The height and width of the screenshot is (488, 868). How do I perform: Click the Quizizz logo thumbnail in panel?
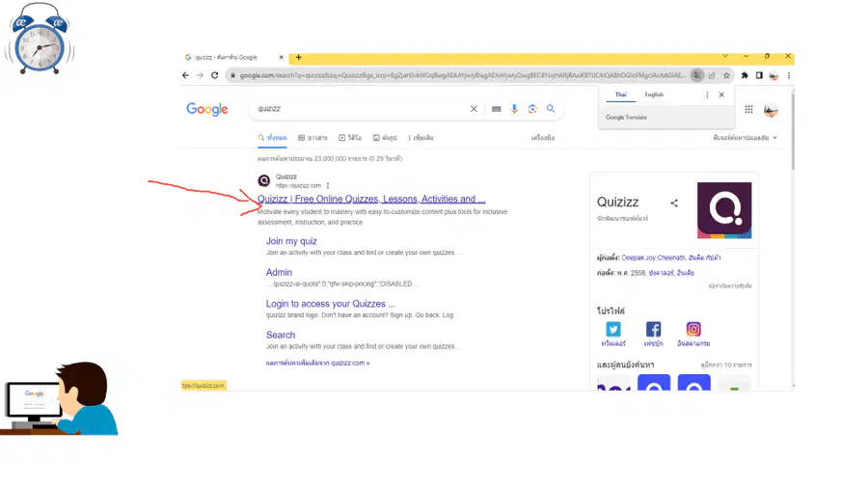(x=724, y=210)
